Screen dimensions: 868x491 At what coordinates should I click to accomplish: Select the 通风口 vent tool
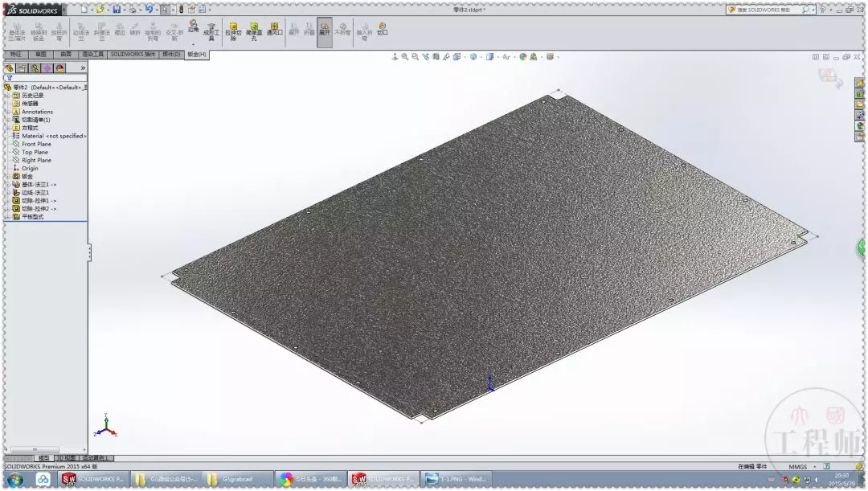point(275,30)
